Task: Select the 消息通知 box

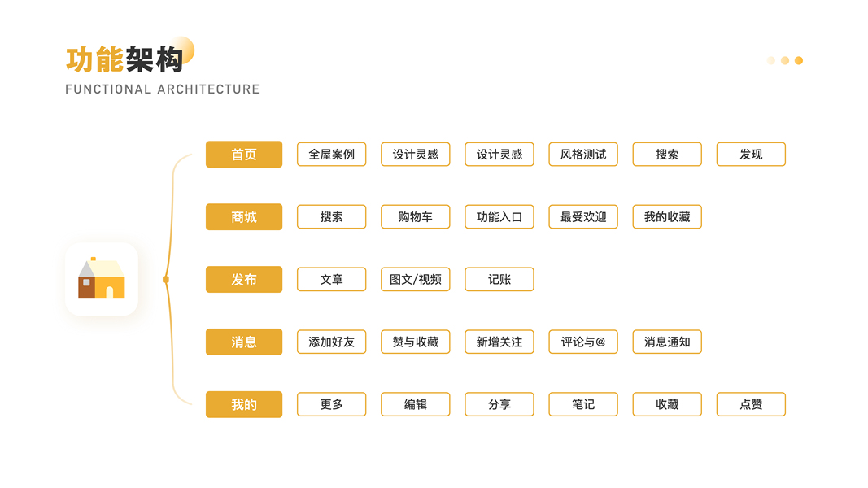Action: pyautogui.click(x=667, y=342)
